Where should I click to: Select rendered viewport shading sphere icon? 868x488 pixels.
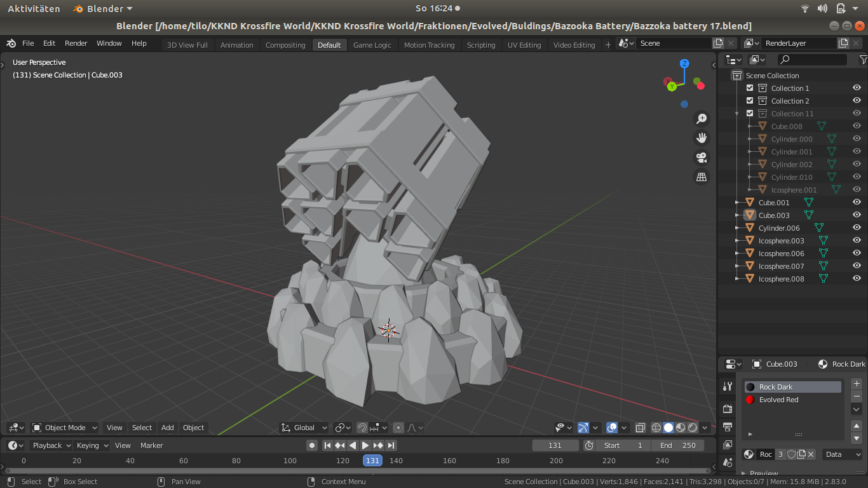click(693, 428)
